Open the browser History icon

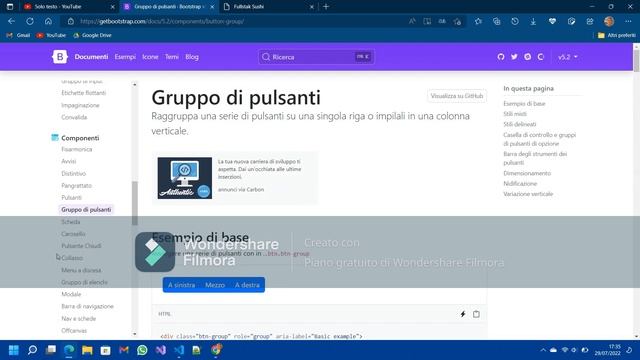tap(515, 21)
